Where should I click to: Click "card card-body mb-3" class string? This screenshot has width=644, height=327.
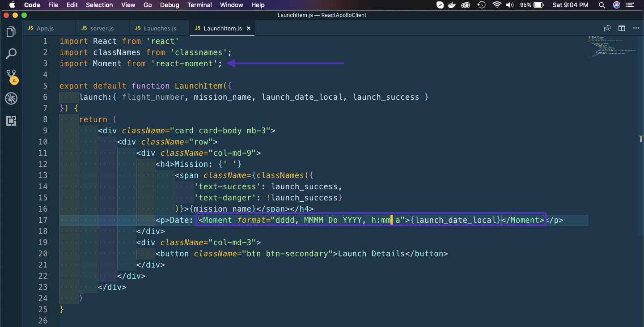coord(220,131)
